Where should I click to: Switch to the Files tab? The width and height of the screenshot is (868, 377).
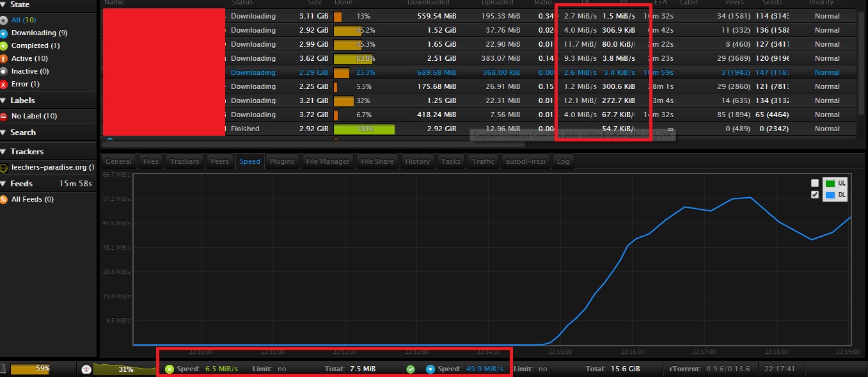click(x=151, y=161)
